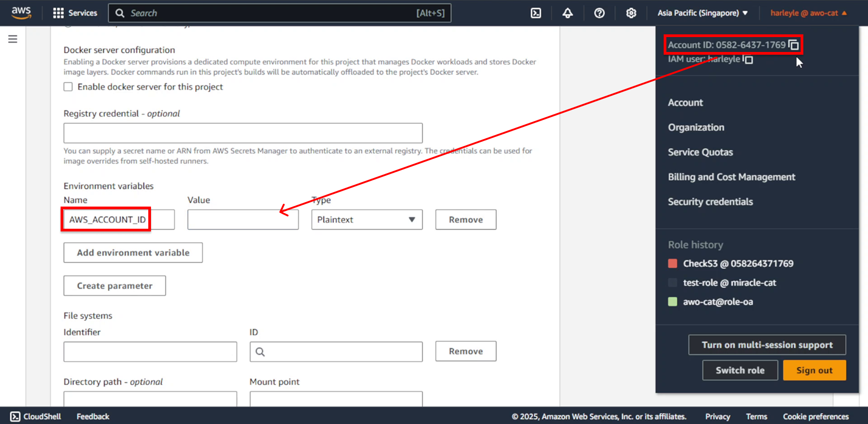The height and width of the screenshot is (424, 868).
Task: Open the settings gear in top bar
Action: click(631, 13)
